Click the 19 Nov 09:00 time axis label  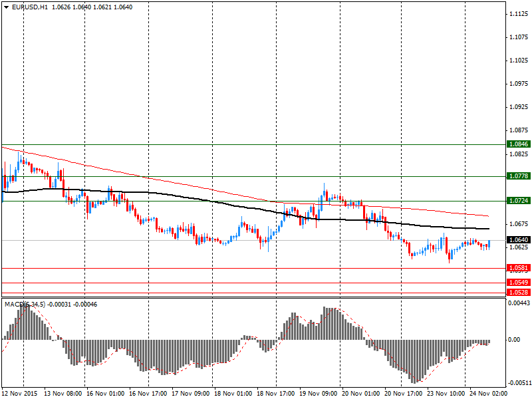pos(319,394)
